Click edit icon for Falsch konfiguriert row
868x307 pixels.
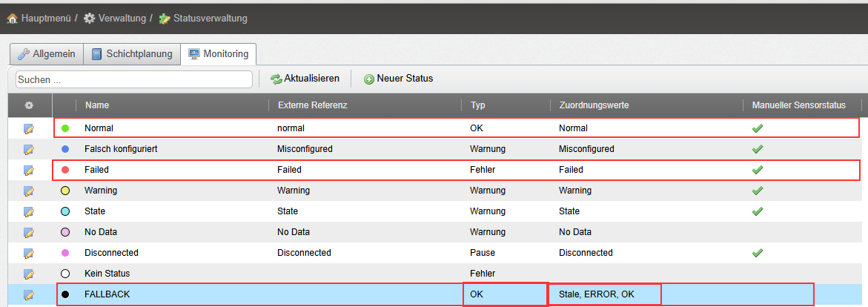[x=29, y=149]
